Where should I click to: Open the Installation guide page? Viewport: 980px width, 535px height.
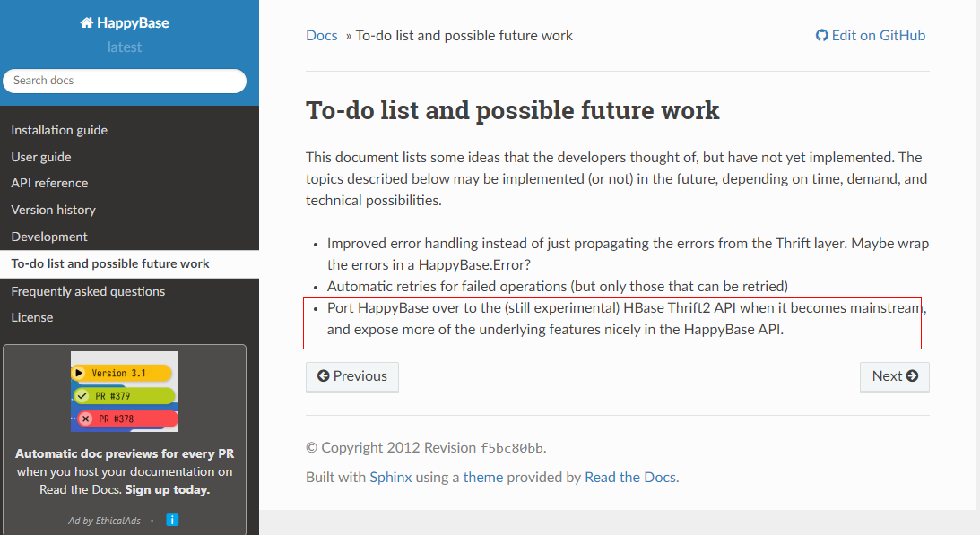click(x=59, y=130)
